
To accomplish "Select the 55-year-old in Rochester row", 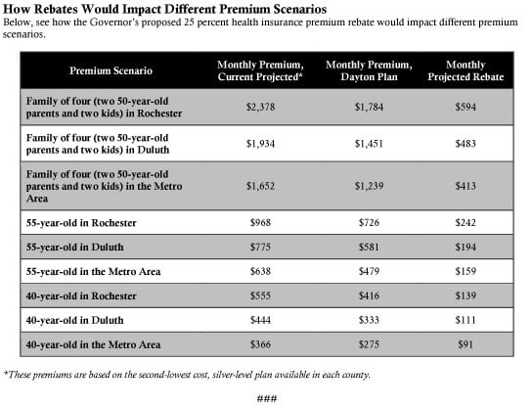I will point(267,223).
